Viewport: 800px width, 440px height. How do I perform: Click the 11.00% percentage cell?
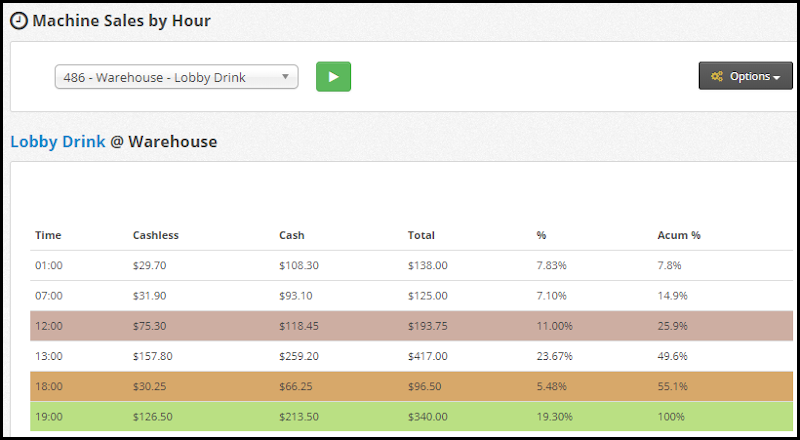coord(555,326)
